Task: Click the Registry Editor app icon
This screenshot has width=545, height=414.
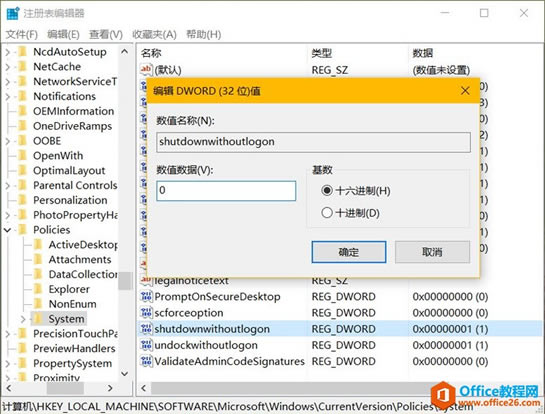Action: (13, 13)
